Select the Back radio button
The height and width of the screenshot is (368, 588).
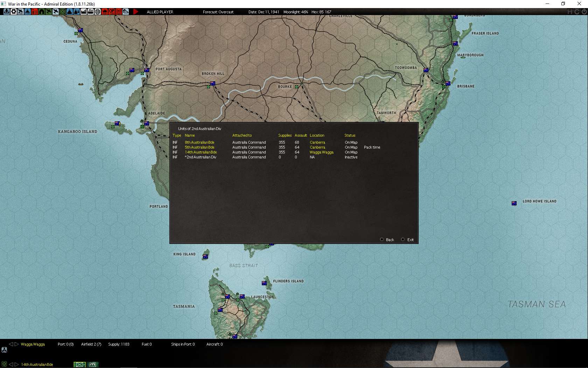(382, 239)
